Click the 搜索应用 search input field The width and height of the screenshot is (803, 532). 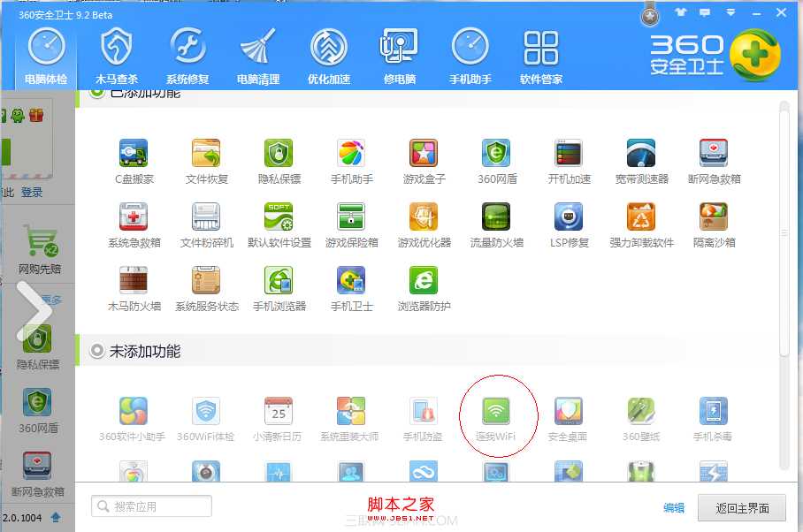[150, 505]
